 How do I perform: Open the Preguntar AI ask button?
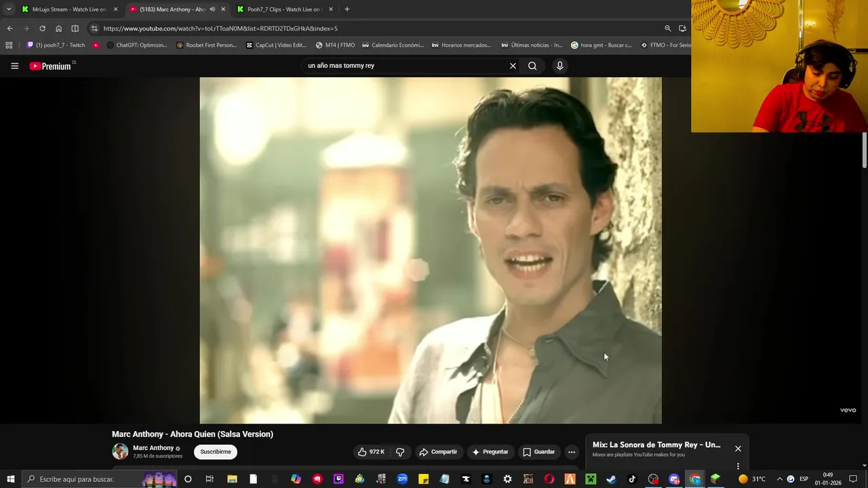490,452
